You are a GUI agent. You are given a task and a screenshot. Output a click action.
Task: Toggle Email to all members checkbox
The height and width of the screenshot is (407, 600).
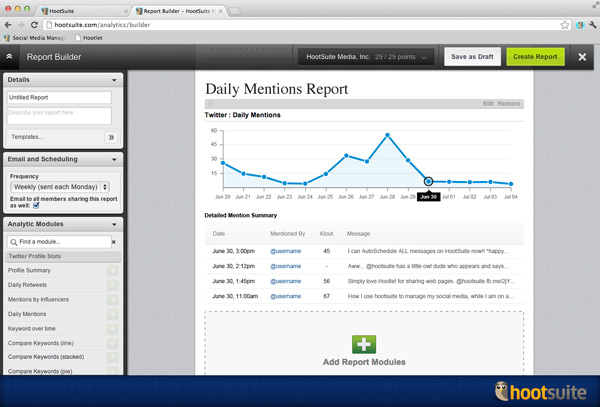tap(36, 205)
